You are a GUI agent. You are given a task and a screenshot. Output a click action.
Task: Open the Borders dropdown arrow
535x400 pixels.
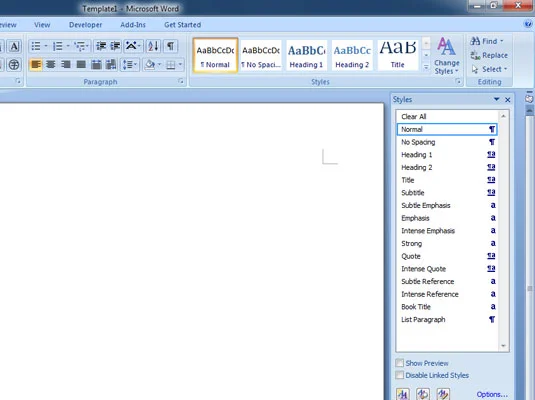tap(180, 64)
